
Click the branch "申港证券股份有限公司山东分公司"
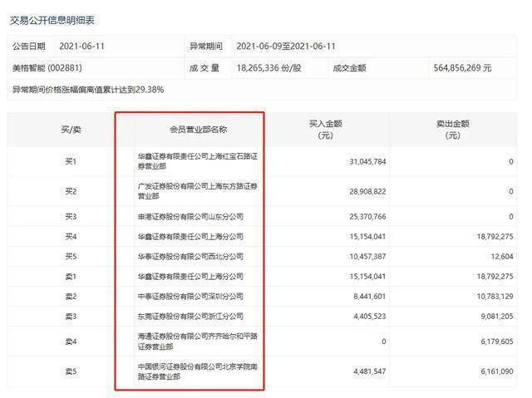pyautogui.click(x=190, y=216)
